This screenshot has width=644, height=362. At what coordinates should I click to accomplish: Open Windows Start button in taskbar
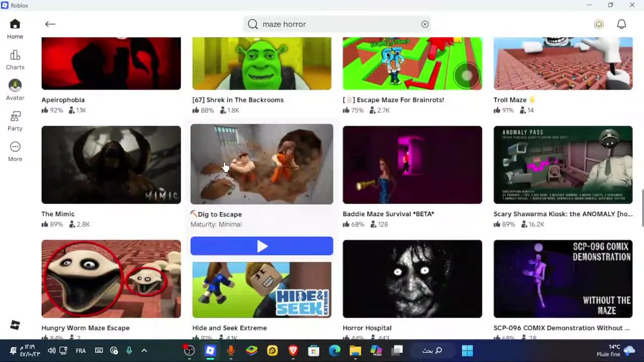pos(467,350)
